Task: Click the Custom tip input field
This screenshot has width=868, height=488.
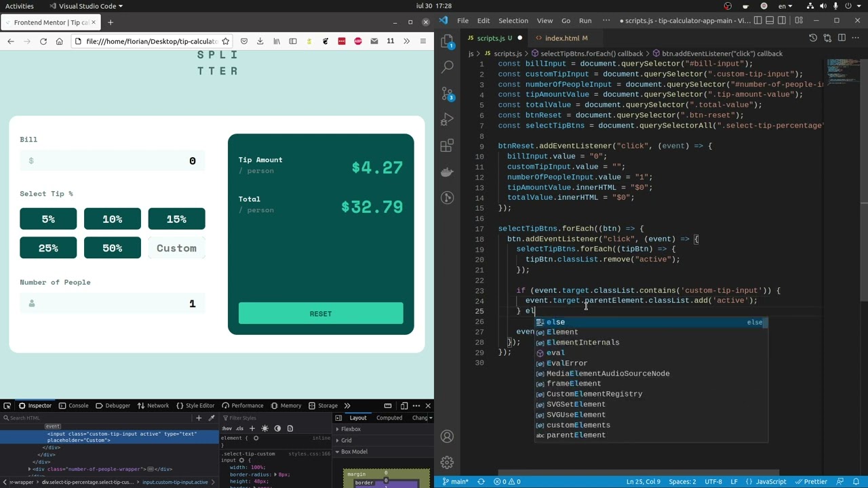Action: coord(176,248)
